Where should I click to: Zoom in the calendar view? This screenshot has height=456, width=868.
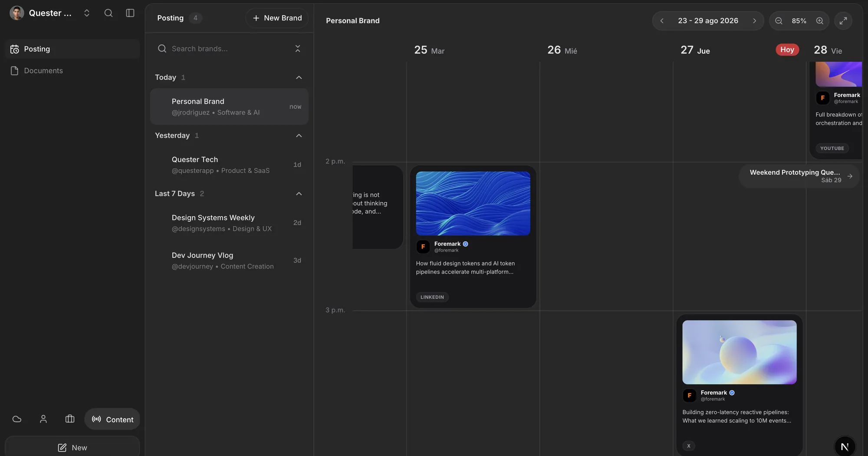point(819,21)
